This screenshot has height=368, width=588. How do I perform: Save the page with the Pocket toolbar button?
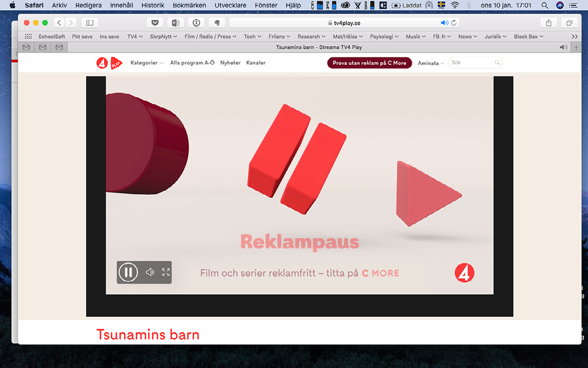[x=155, y=23]
